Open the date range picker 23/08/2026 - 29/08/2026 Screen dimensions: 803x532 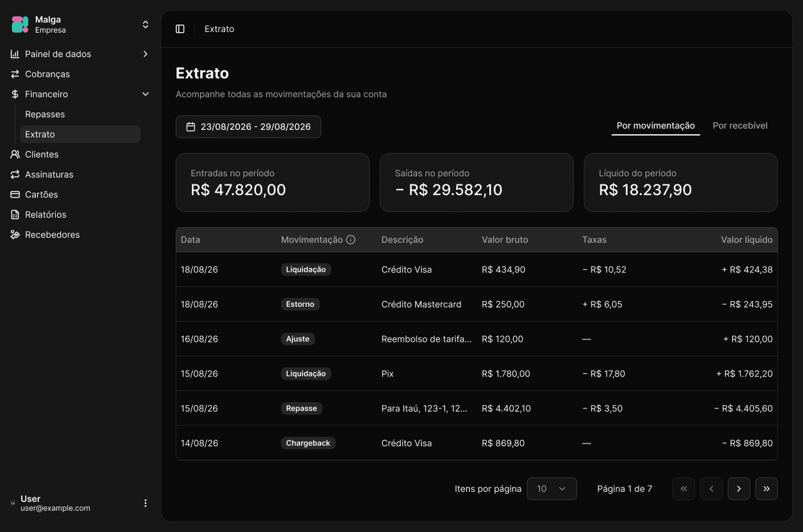click(248, 127)
